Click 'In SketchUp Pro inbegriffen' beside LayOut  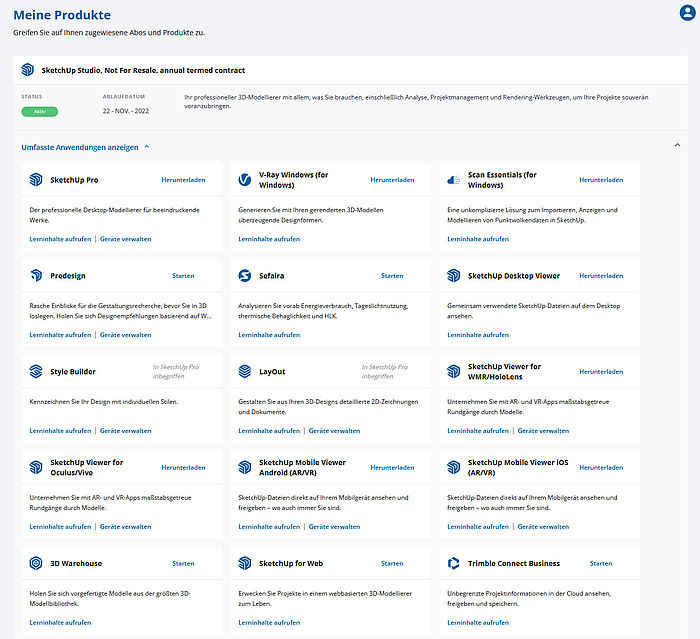pyautogui.click(x=385, y=371)
